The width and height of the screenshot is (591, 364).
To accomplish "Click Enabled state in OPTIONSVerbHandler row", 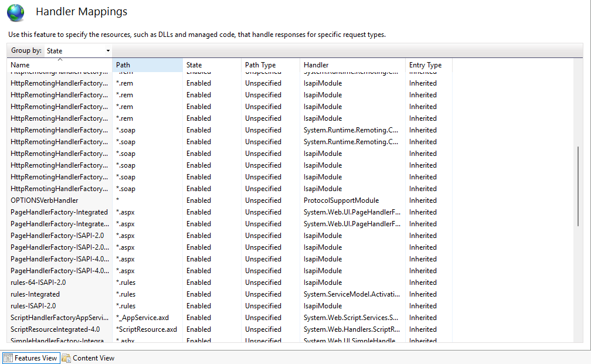I will pos(199,200).
